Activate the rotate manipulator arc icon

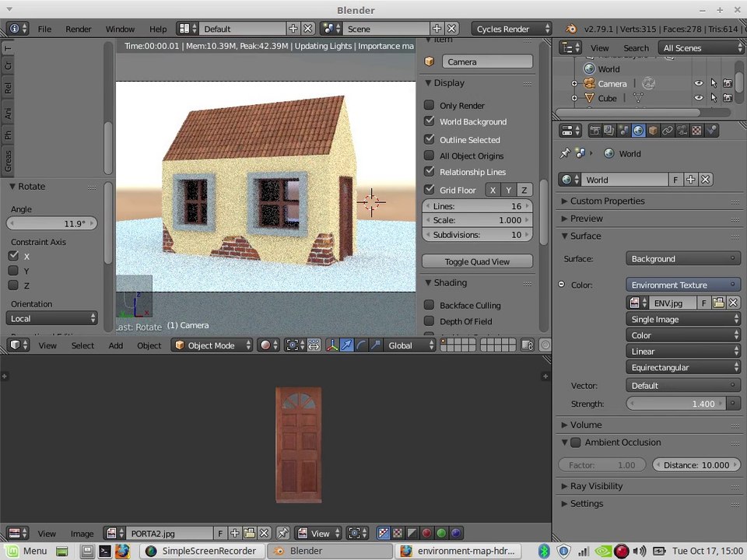[x=362, y=345]
